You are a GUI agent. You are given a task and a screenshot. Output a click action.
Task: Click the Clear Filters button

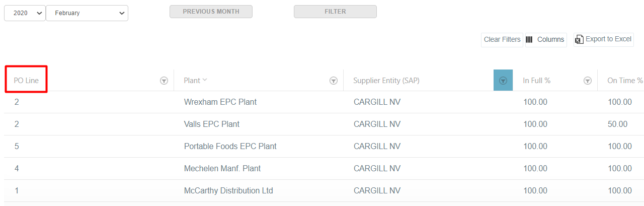(502, 39)
